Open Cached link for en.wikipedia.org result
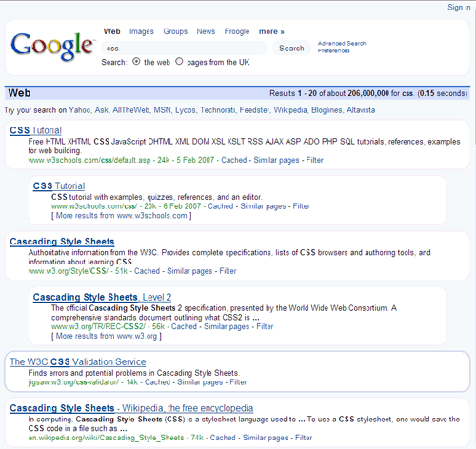This screenshot has width=476, height=449. (x=223, y=438)
